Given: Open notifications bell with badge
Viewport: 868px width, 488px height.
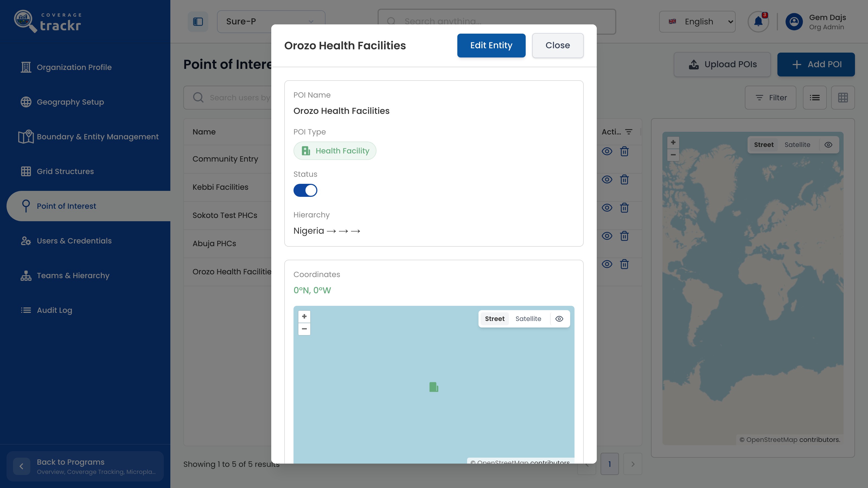Looking at the screenshot, I should [x=758, y=22].
